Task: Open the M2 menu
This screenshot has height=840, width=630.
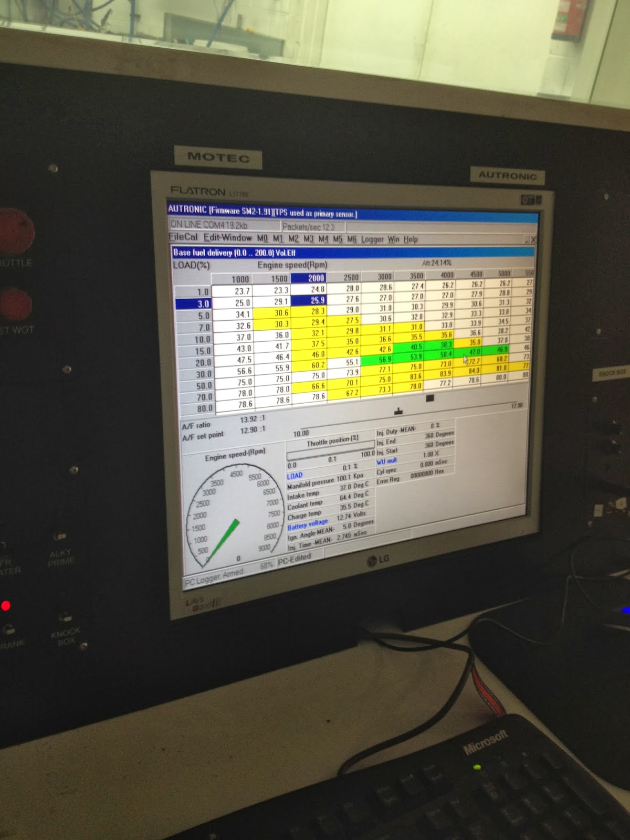Action: coord(293,239)
